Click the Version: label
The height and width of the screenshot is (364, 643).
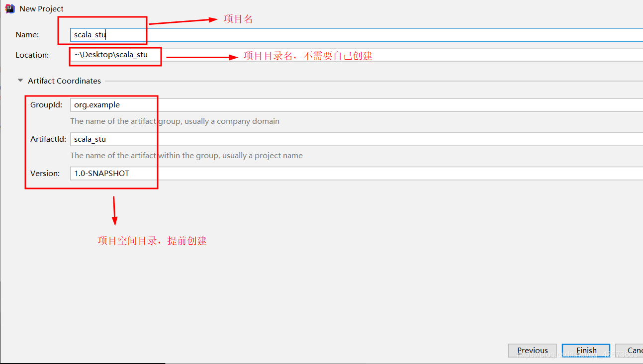click(45, 174)
